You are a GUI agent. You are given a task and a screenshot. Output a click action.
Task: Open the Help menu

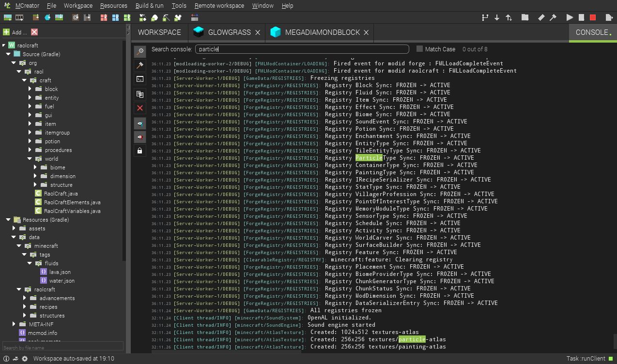point(287,6)
